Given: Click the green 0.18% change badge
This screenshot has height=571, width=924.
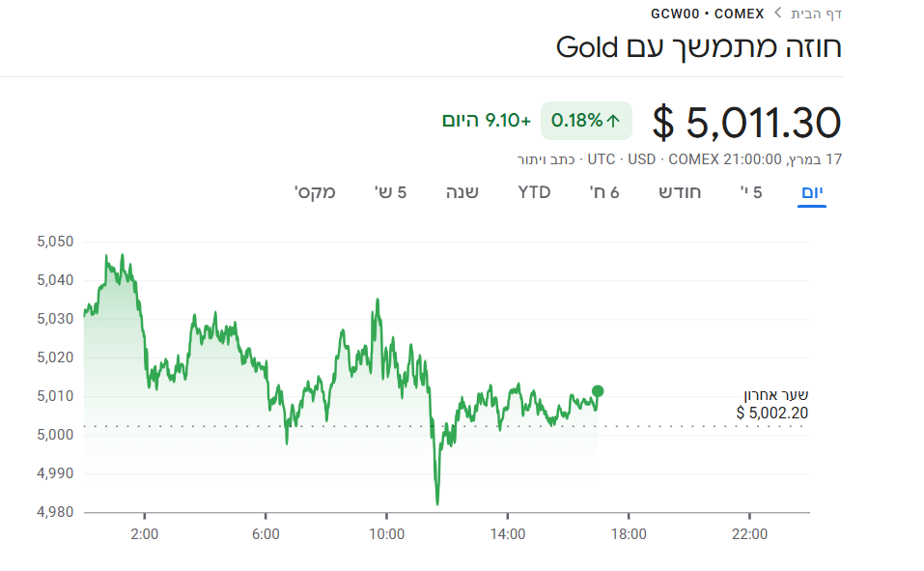Looking at the screenshot, I should [x=585, y=121].
